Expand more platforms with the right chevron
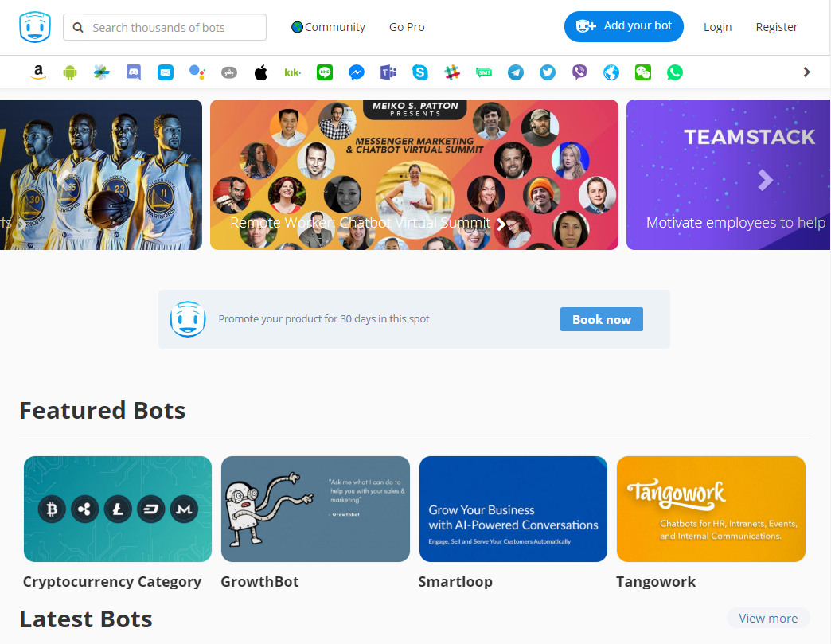This screenshot has width=831, height=644. [806, 72]
